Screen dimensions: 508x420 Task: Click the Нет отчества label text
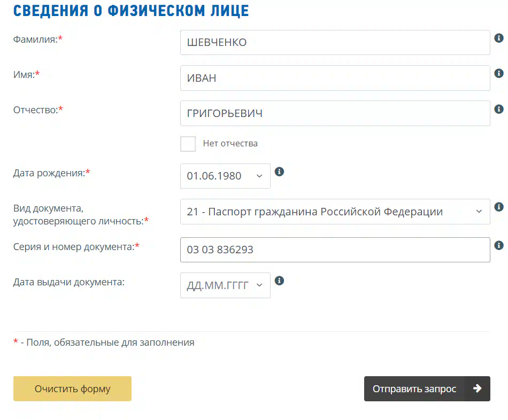tap(230, 143)
